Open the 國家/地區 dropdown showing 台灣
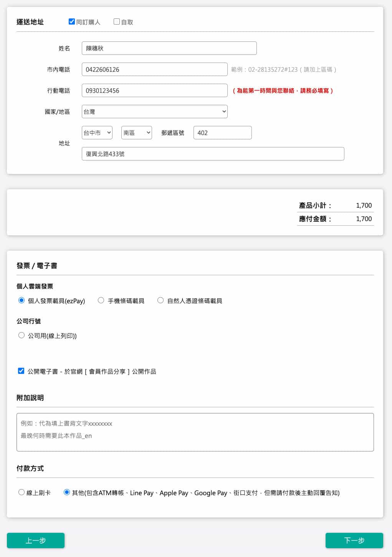Viewport: 392px width, 557px height. [x=154, y=112]
